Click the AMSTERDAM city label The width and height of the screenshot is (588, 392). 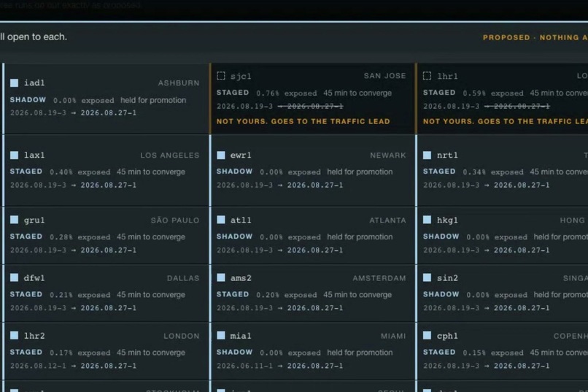(x=379, y=278)
